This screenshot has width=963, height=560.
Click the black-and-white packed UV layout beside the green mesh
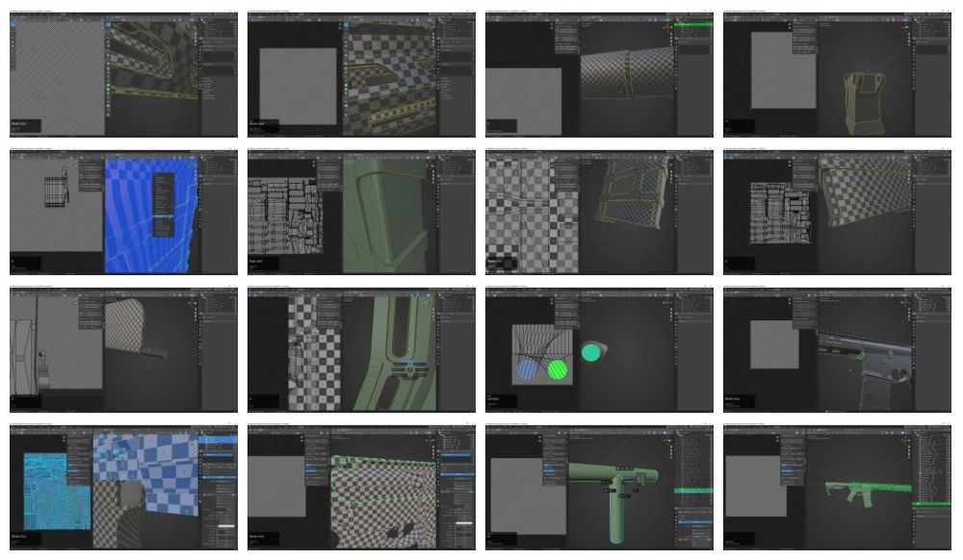pyautogui.click(x=287, y=214)
